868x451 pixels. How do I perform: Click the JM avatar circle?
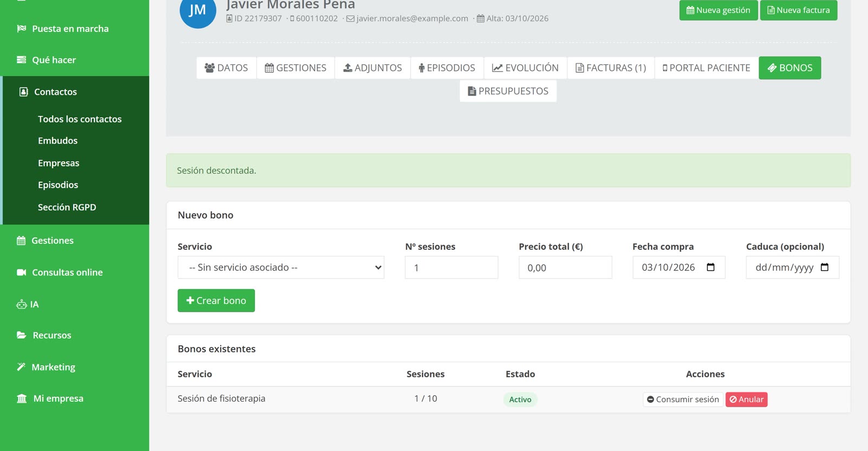click(x=197, y=11)
